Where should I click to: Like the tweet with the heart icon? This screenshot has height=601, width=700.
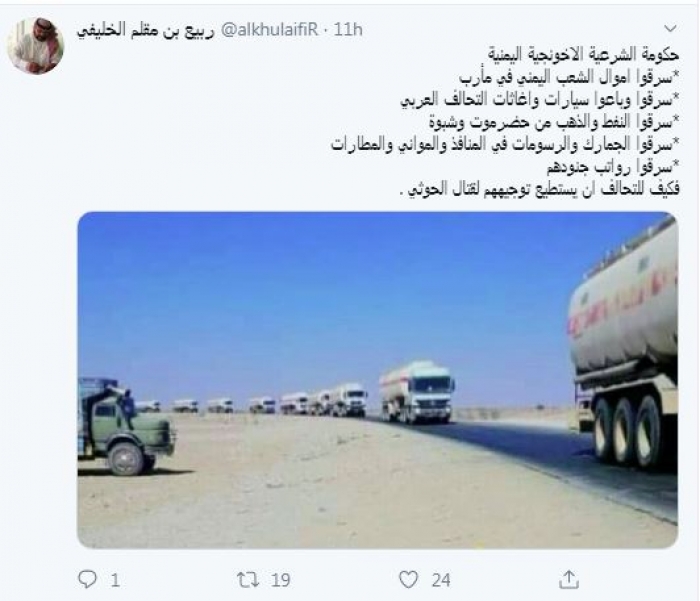pyautogui.click(x=408, y=580)
